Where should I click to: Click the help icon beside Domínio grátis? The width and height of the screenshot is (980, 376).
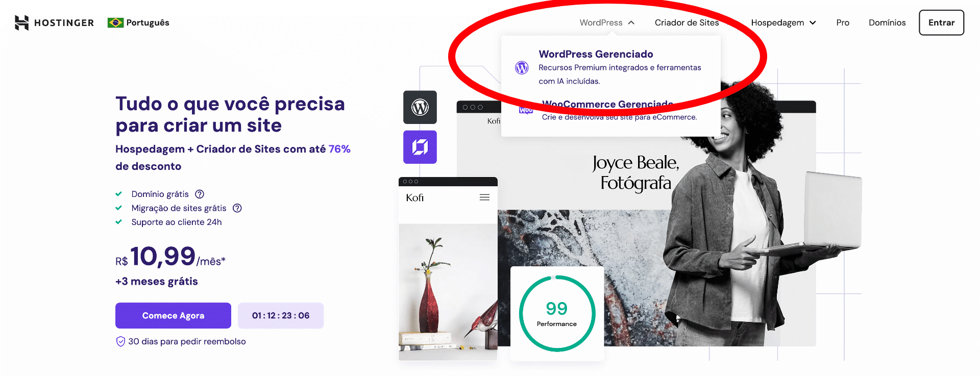point(200,194)
